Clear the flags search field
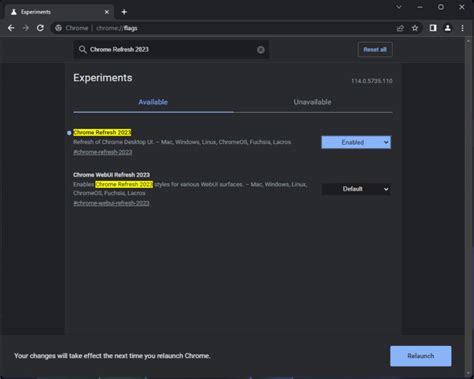The width and height of the screenshot is (474, 379). (x=261, y=50)
